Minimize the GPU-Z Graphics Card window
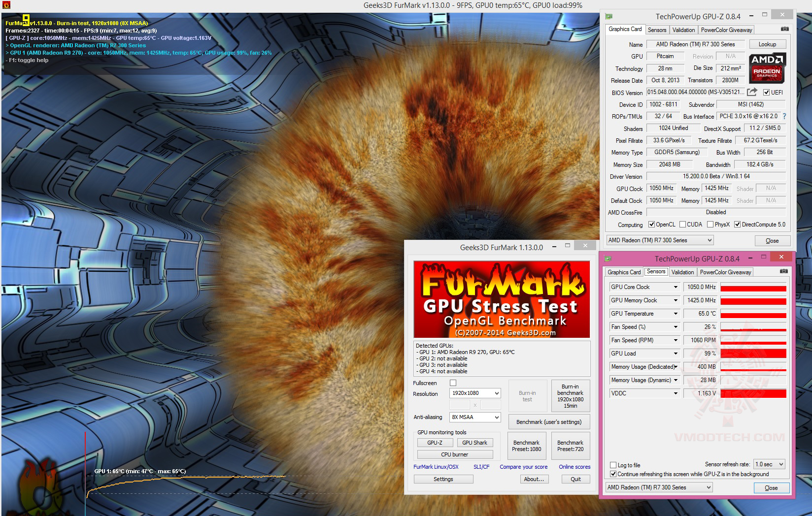Screen dimensions: 812x516 pos(750,16)
